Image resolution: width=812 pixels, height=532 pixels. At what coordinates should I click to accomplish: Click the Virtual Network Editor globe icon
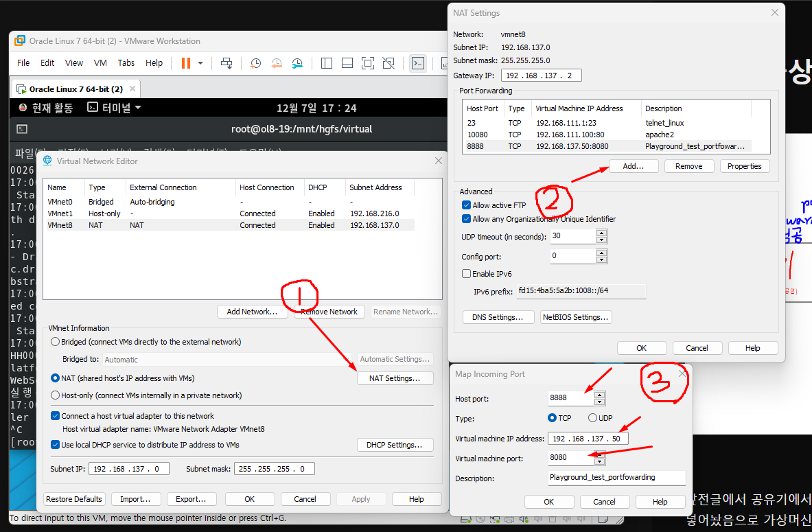point(47,161)
